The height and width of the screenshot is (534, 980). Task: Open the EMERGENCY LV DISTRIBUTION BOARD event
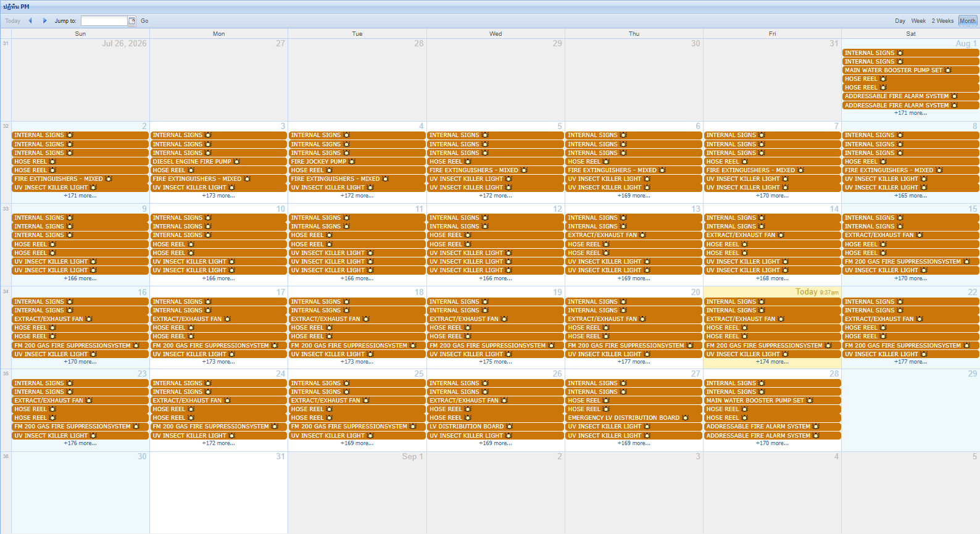pyautogui.click(x=634, y=418)
